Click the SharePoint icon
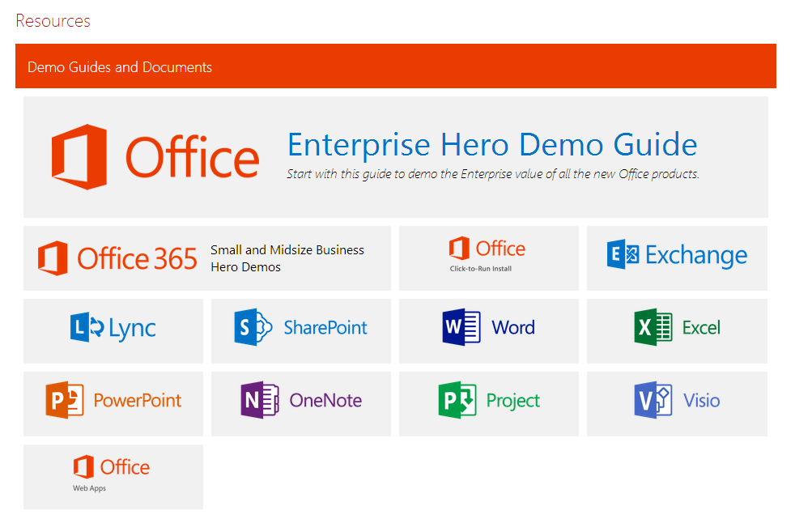Image resolution: width=795 pixels, height=532 pixels. 253,327
